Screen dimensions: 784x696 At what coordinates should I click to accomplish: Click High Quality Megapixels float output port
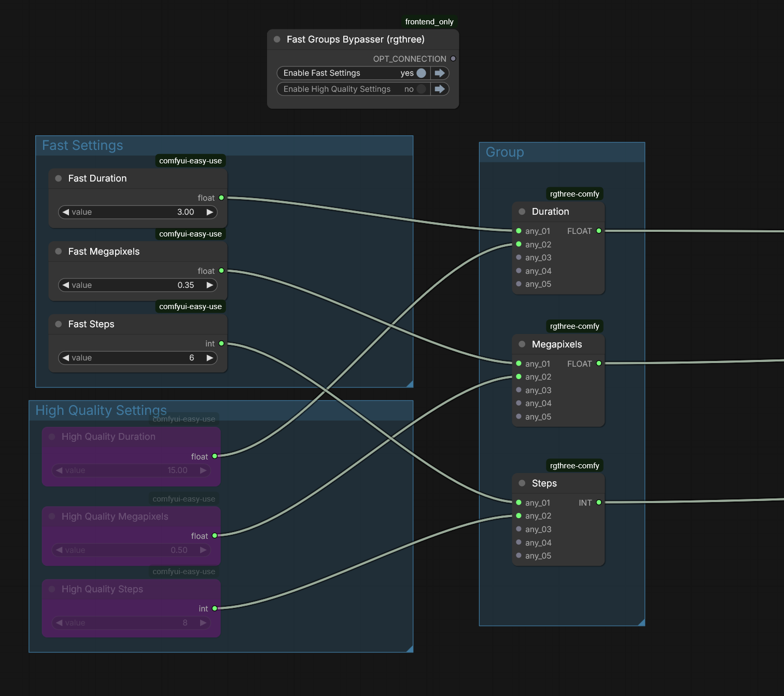coord(215,536)
